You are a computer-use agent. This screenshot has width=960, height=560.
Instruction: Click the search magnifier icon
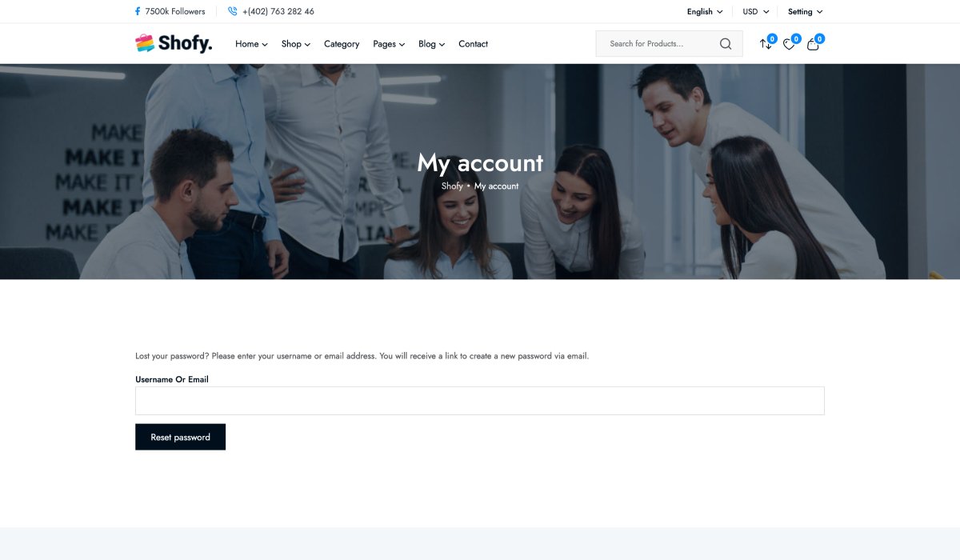(x=725, y=44)
